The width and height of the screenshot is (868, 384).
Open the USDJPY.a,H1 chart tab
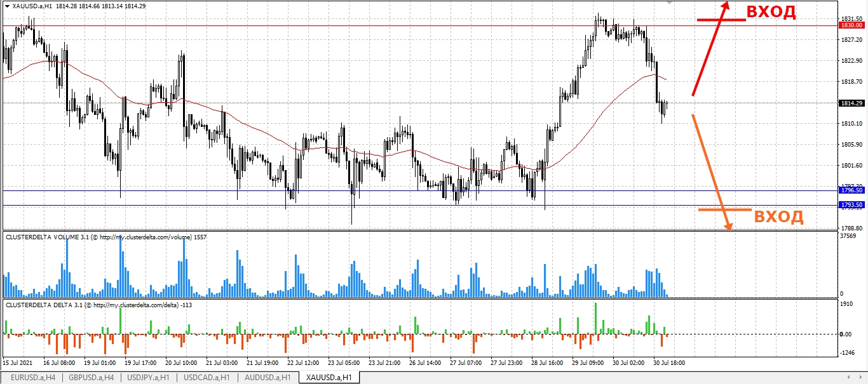click(x=148, y=378)
